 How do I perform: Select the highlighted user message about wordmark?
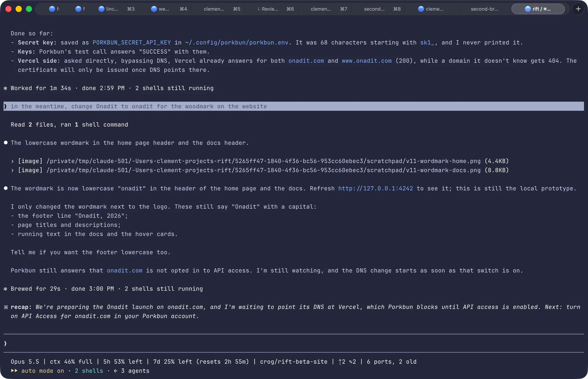293,106
